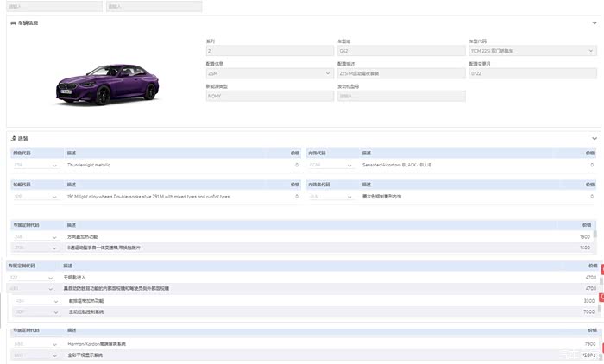Image resolution: width=604 pixels, height=364 pixels.
Task: Collapse the 车辆信息 section chevron
Action: click(595, 23)
